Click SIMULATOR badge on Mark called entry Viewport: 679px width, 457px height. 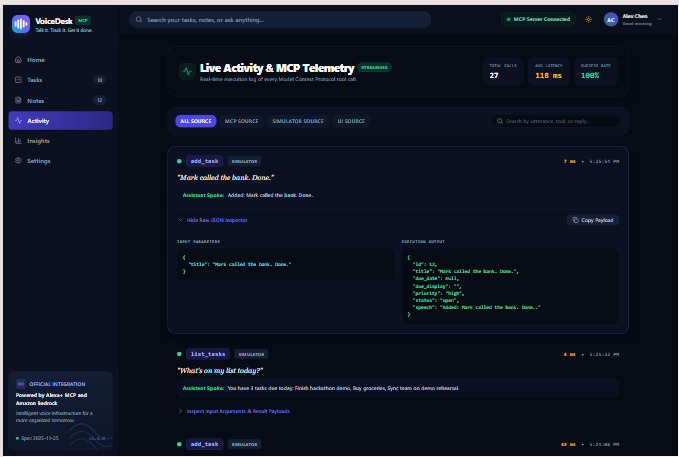point(244,161)
